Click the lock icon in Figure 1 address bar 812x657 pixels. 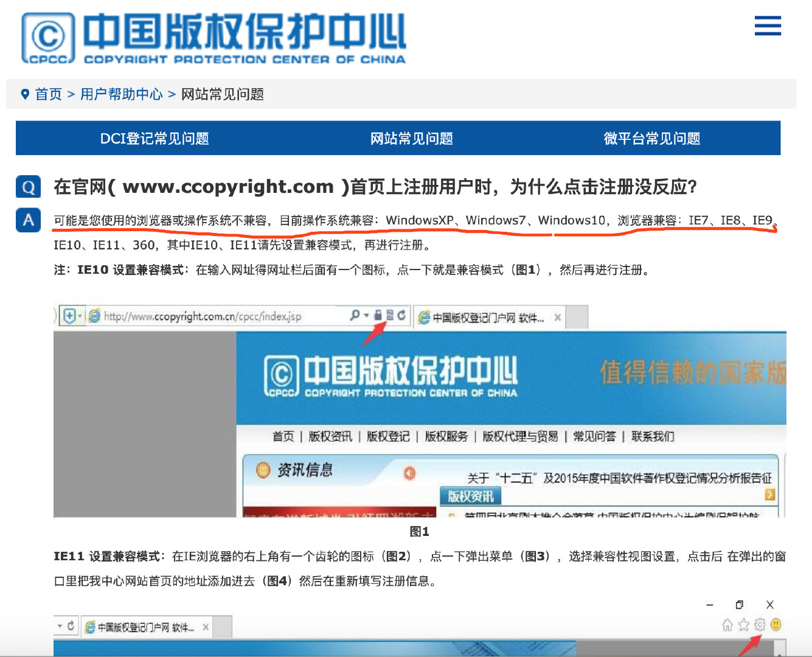pos(378,315)
